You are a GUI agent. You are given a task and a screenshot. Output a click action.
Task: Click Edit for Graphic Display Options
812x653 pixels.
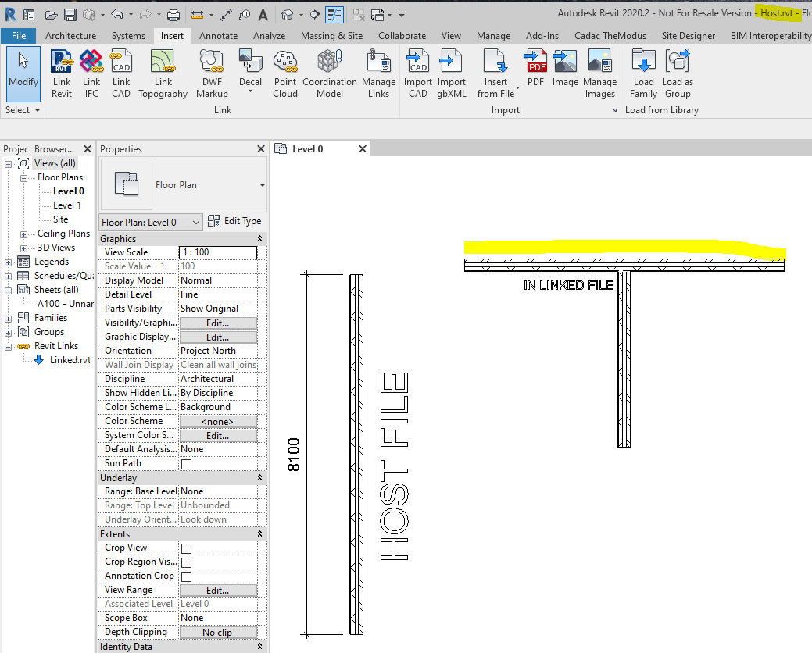click(x=218, y=337)
